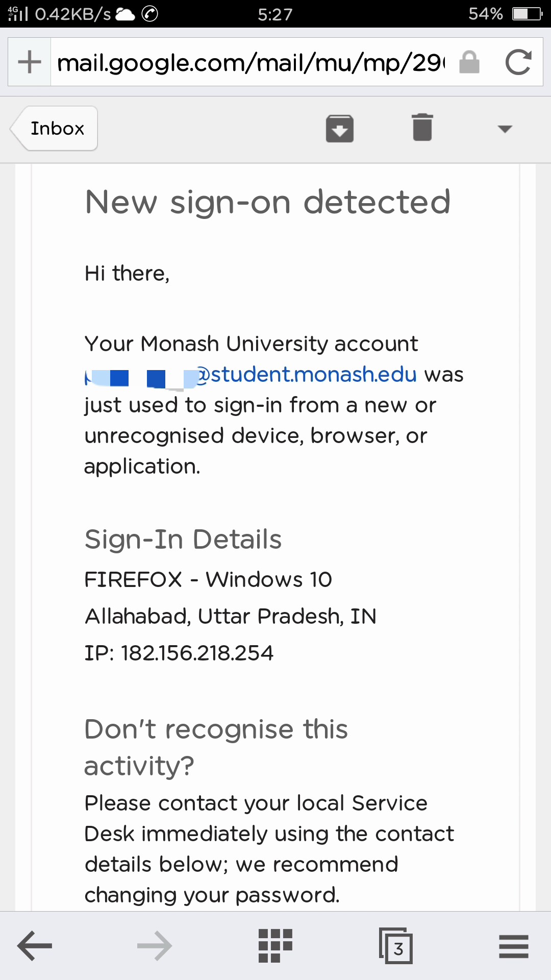
Task: Navigate back with browser arrow
Action: pyautogui.click(x=35, y=946)
